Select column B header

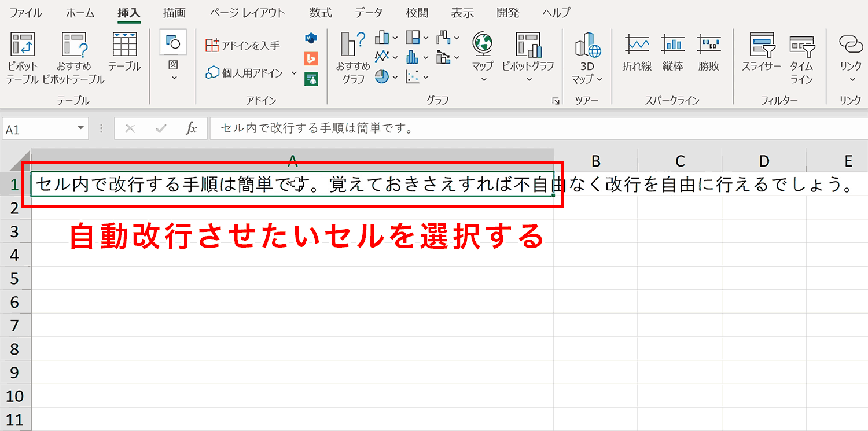(595, 160)
